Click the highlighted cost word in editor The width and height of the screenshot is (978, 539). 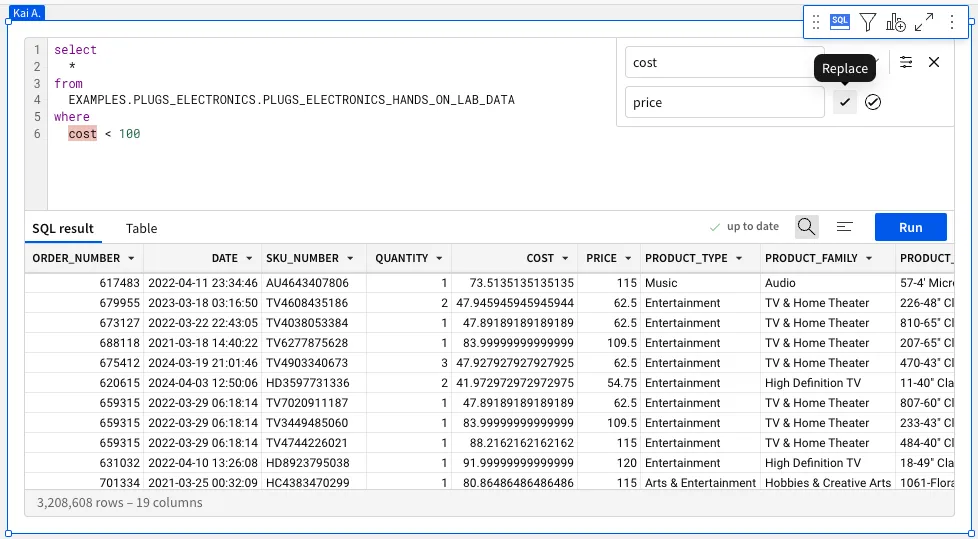82,134
